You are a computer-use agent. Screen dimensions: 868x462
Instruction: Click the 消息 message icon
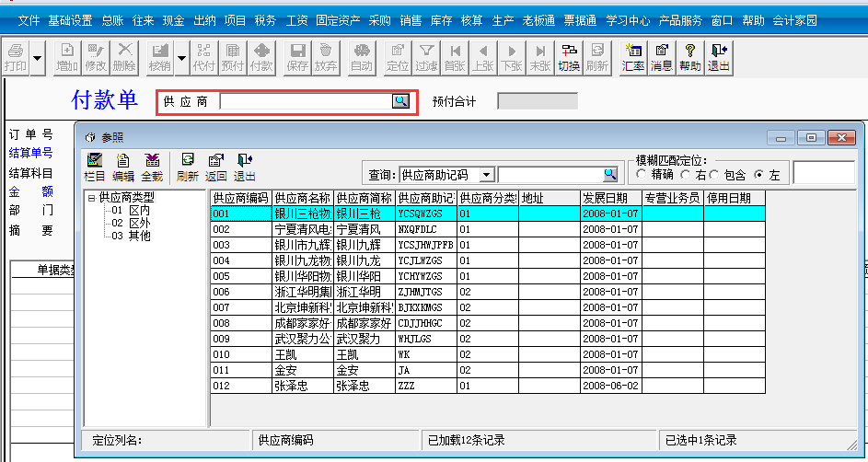661,57
